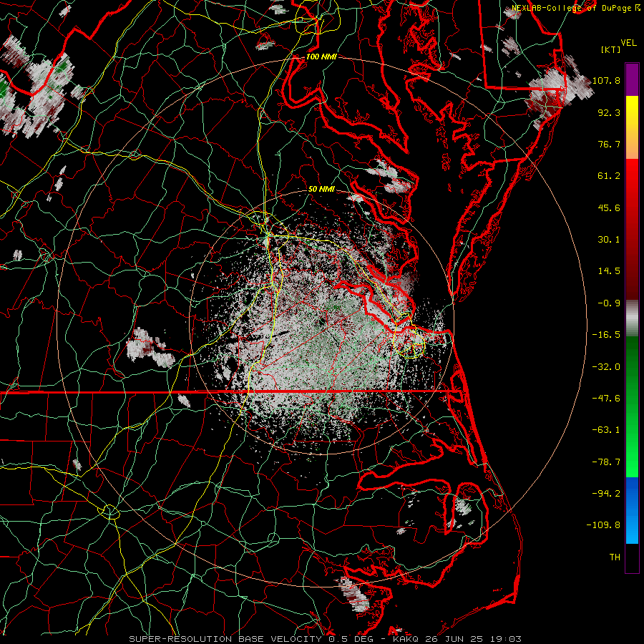Select the 100 NMI range ring label
Image resolution: width=644 pixels, height=644 pixels.
pos(321,57)
